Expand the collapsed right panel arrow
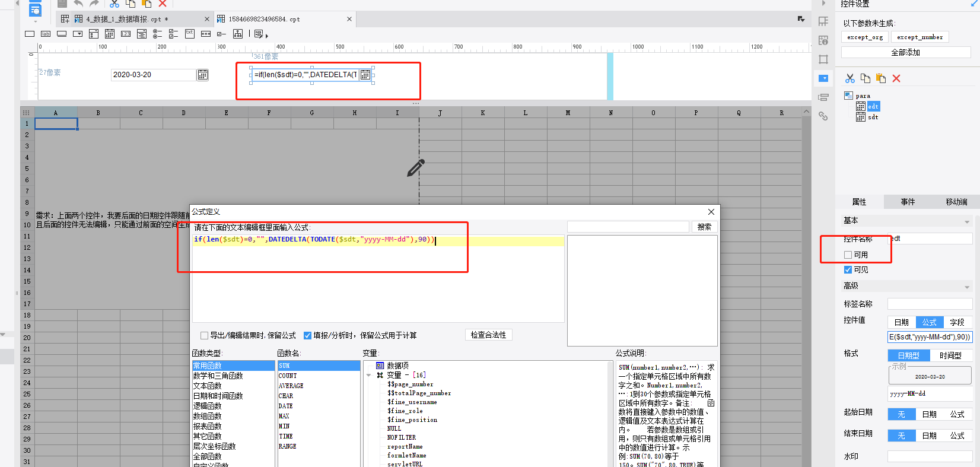 [x=823, y=4]
